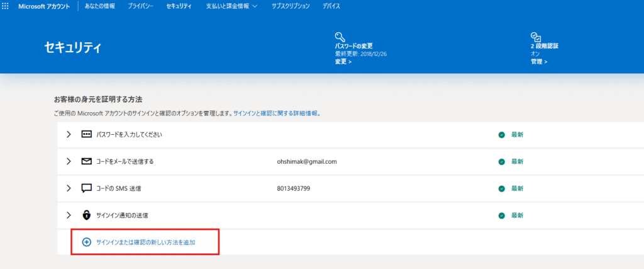Viewport: 644px width, 269px height.
Task: Click the コードの SMS 送信 label
Action: (119, 189)
